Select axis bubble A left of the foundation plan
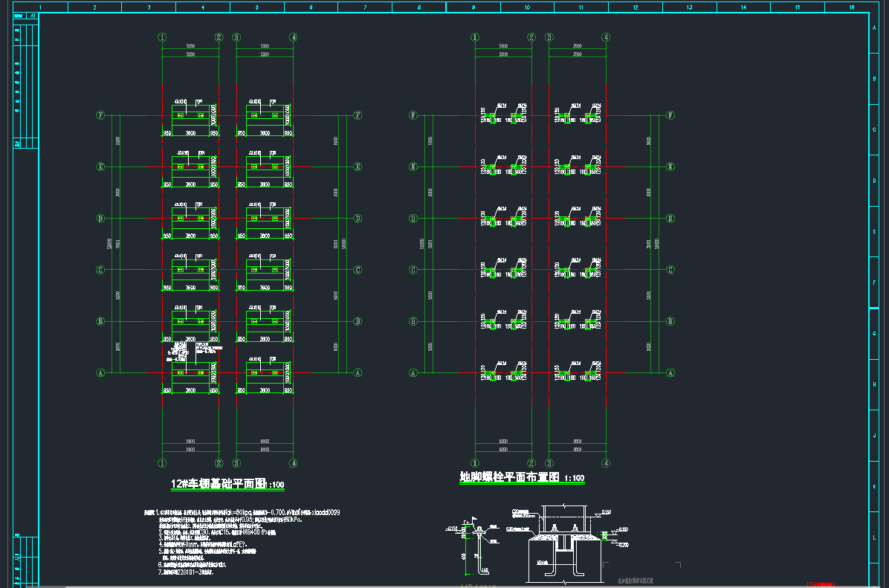 (100, 373)
